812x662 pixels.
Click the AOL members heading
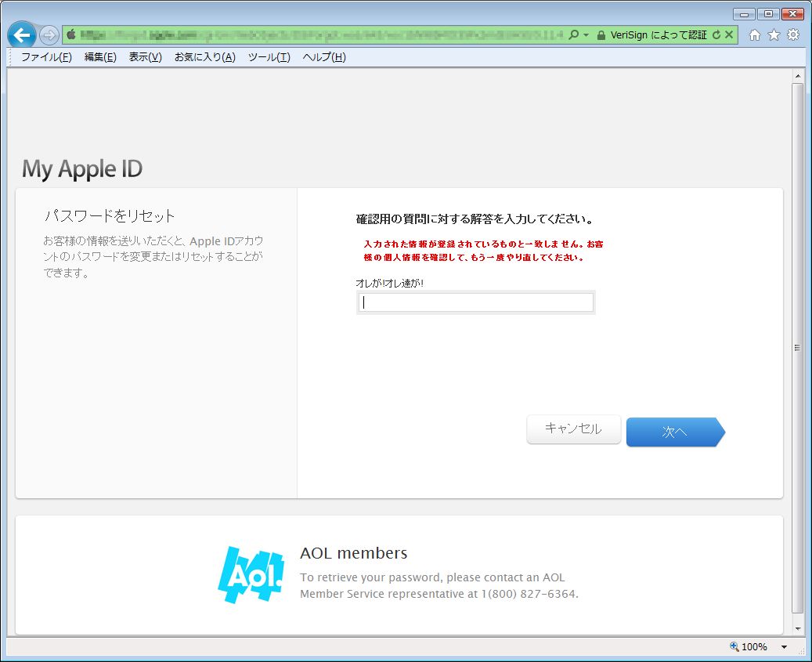point(354,553)
